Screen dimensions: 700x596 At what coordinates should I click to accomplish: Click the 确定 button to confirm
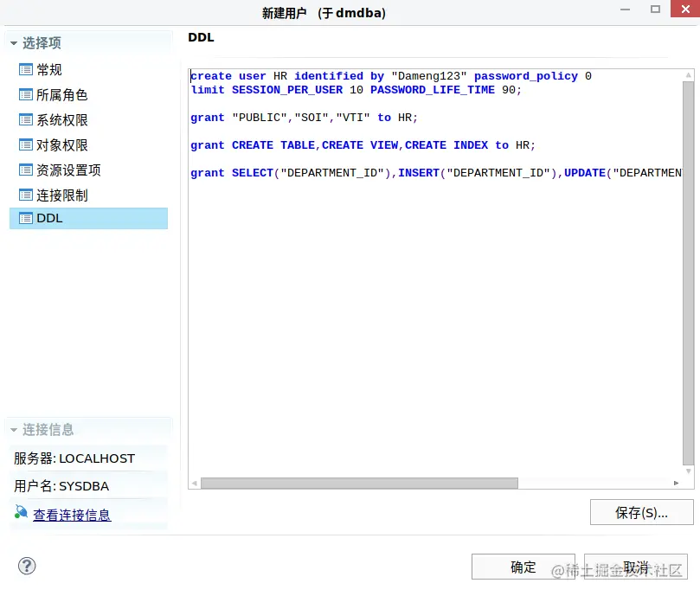(523, 567)
